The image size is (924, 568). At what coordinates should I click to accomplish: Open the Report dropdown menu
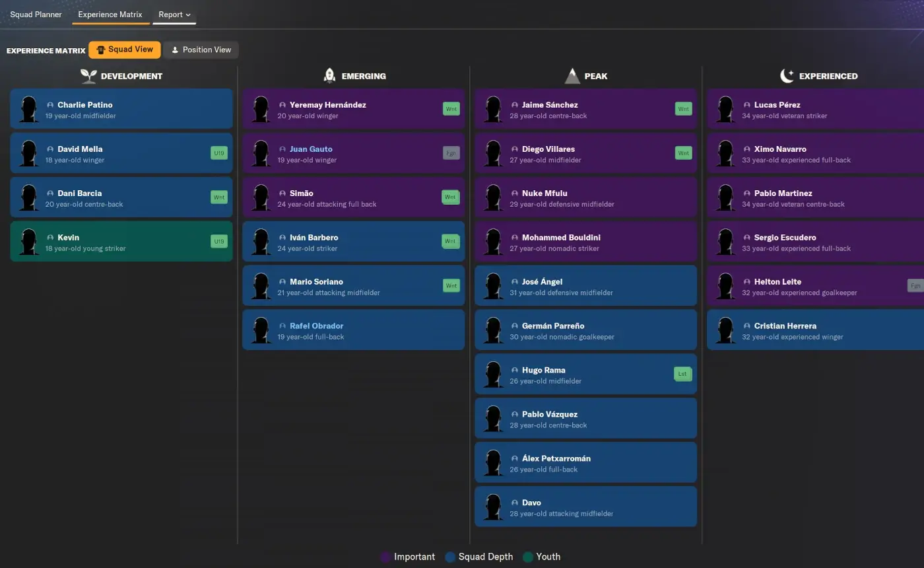pyautogui.click(x=174, y=15)
